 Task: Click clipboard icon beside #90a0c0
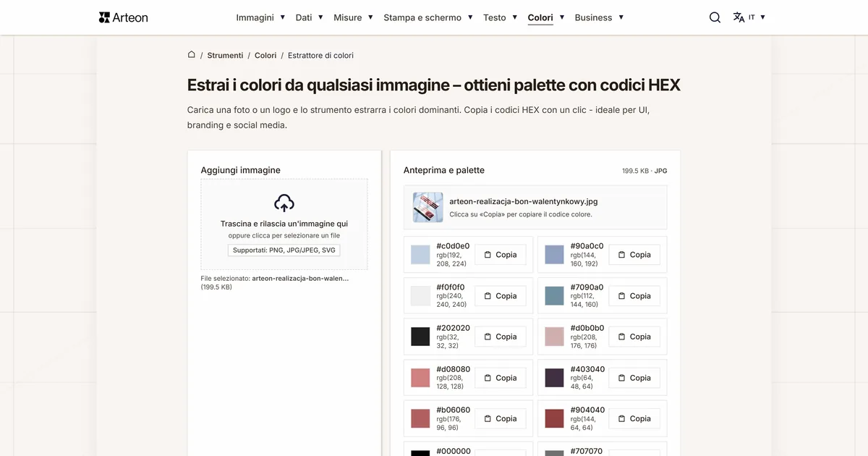tap(621, 255)
